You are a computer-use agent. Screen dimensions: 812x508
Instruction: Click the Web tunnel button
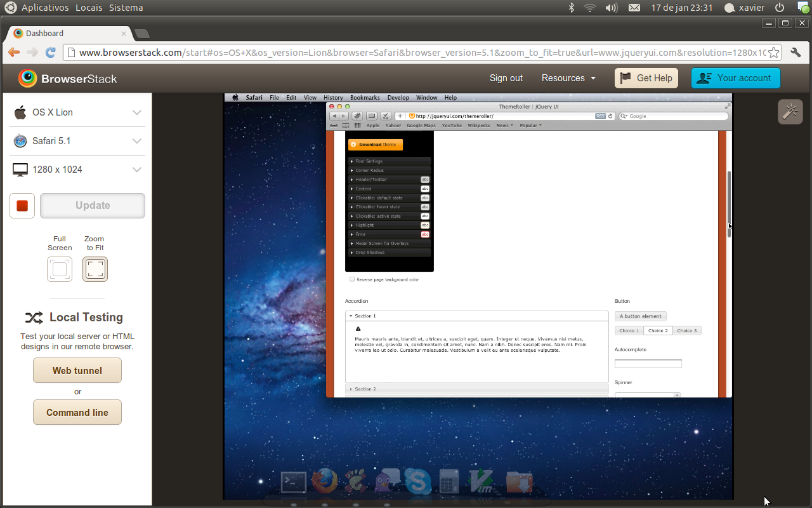[77, 370]
